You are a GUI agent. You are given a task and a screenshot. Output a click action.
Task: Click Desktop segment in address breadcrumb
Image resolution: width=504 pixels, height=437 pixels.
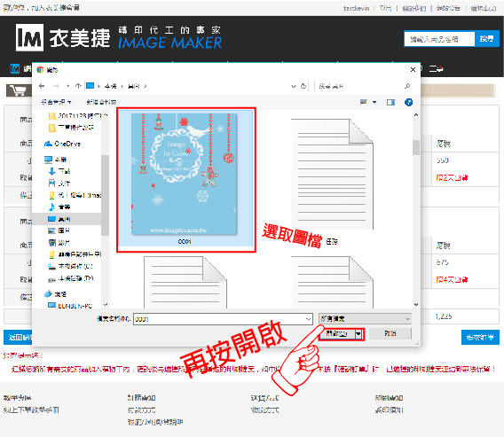pos(134,86)
